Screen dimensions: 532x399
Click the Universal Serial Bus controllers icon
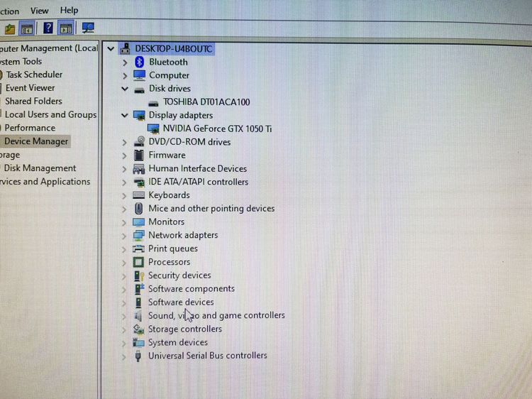(x=138, y=356)
